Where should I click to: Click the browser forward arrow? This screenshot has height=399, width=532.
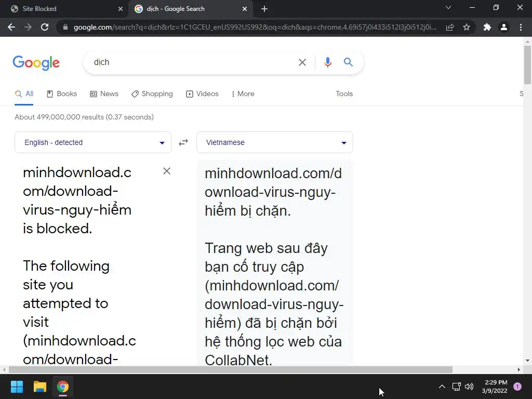coord(28,27)
